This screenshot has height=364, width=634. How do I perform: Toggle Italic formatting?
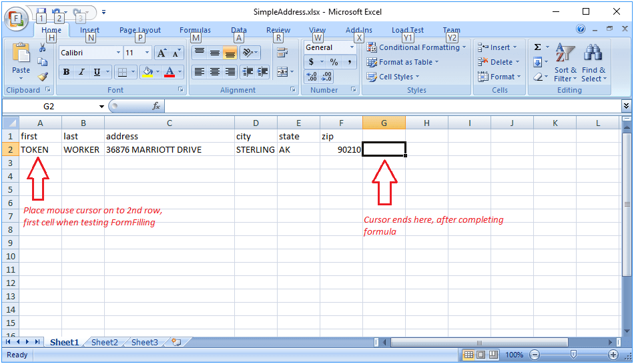(81, 72)
